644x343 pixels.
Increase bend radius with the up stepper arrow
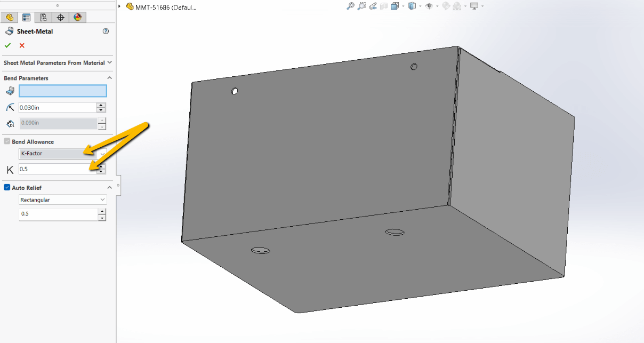click(x=101, y=105)
